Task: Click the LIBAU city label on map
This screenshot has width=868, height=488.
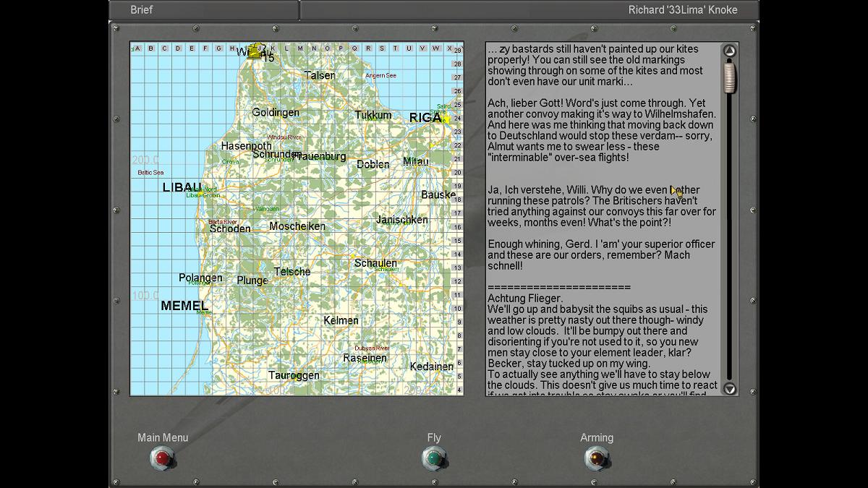Action: pyautogui.click(x=182, y=187)
